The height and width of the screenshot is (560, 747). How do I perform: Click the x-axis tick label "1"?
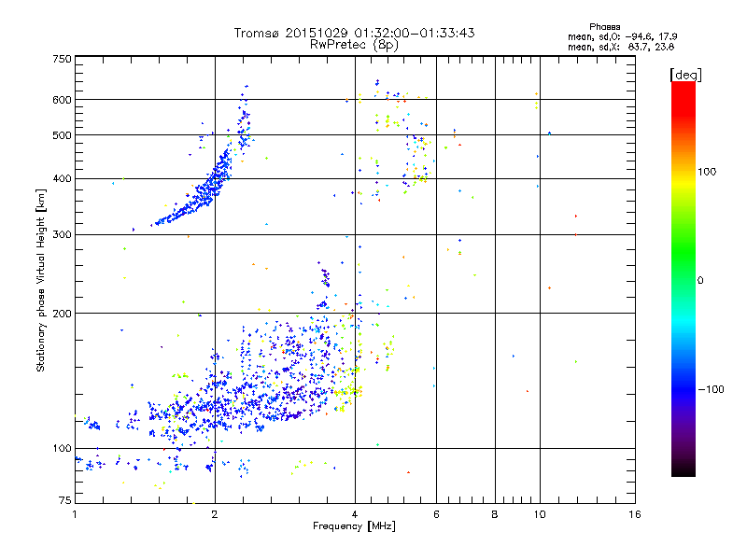pyautogui.click(x=75, y=514)
